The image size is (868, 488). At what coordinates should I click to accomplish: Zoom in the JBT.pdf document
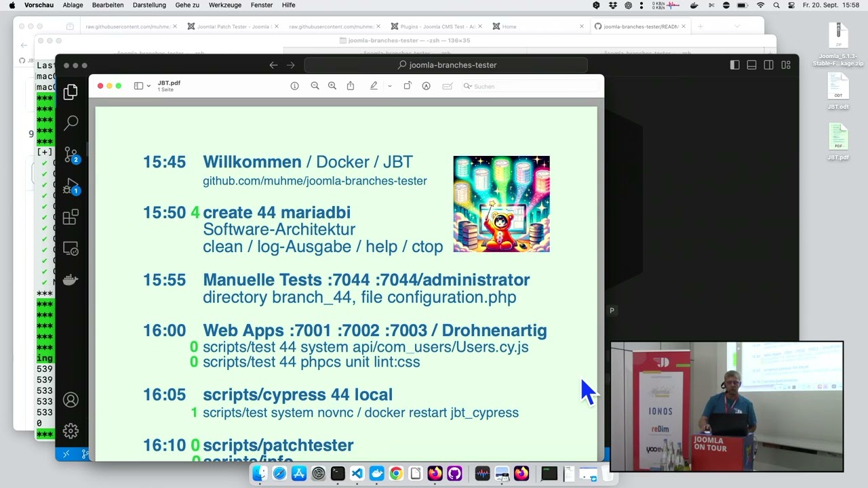point(332,86)
